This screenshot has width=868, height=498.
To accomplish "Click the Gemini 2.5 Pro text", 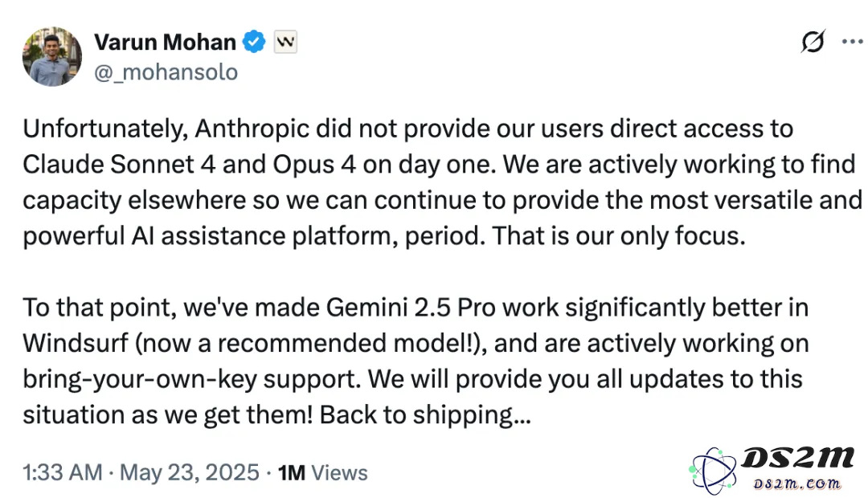I will tap(410, 307).
